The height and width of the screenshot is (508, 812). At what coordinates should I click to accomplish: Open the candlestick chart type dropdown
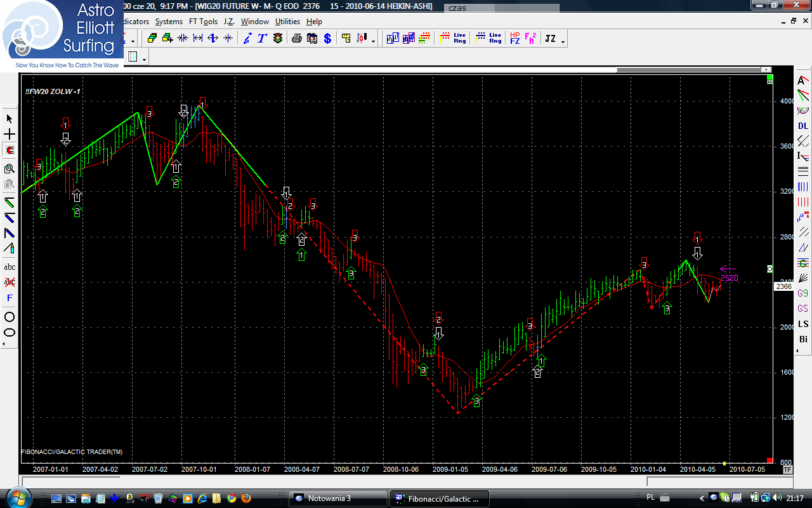pyautogui.click(x=373, y=41)
